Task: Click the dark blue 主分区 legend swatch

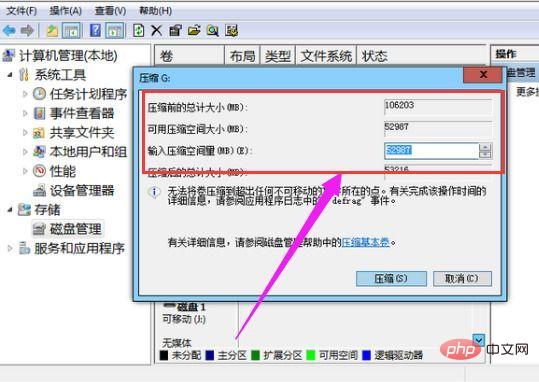Action: coord(209,355)
